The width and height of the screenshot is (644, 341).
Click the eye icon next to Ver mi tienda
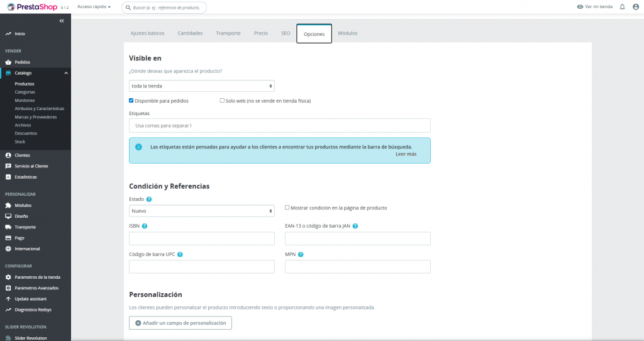point(580,7)
